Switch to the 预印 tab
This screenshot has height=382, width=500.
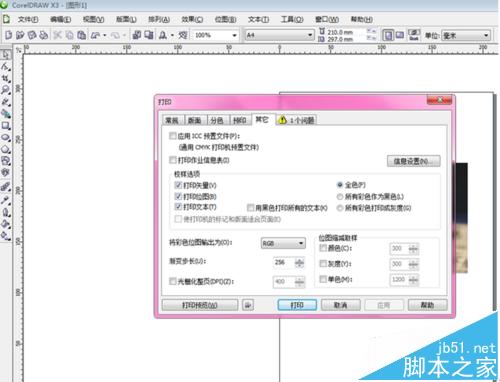click(x=239, y=120)
